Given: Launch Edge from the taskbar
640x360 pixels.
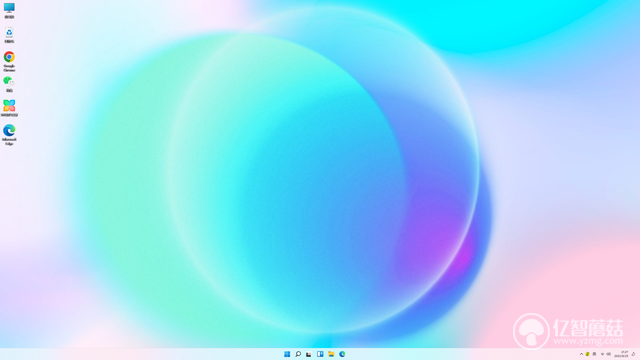Looking at the screenshot, I should 342,354.
